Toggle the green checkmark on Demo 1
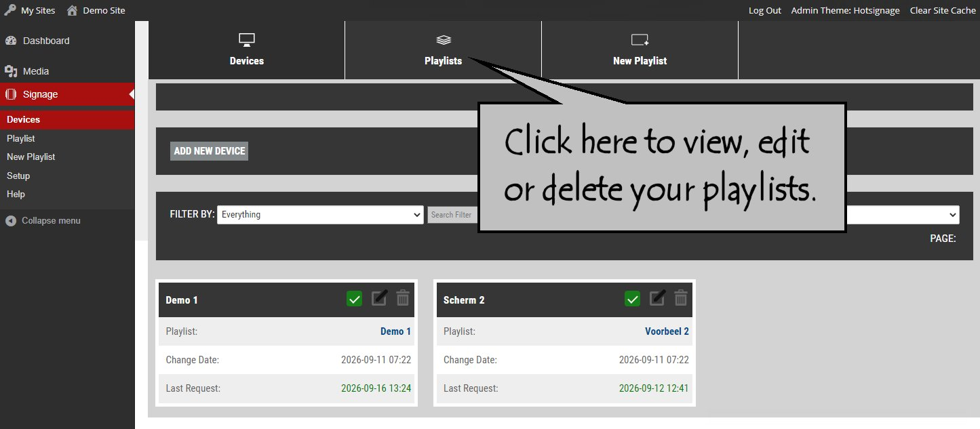 (354, 298)
